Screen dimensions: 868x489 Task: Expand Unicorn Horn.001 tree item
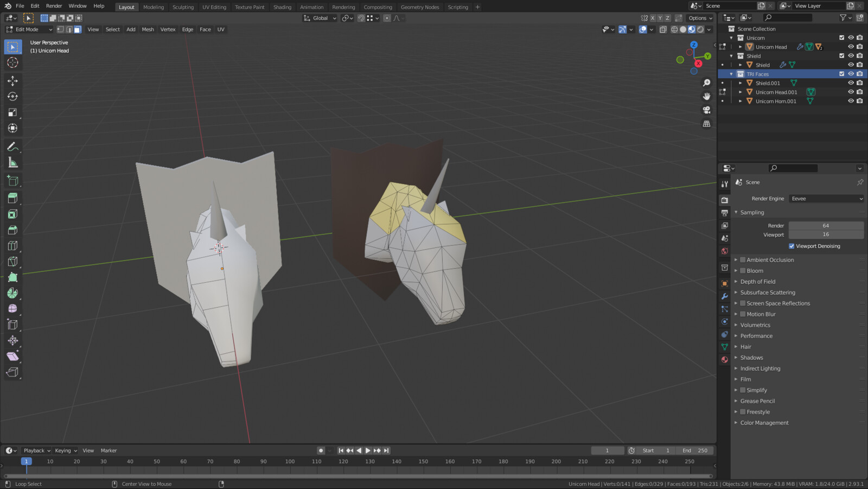click(741, 101)
